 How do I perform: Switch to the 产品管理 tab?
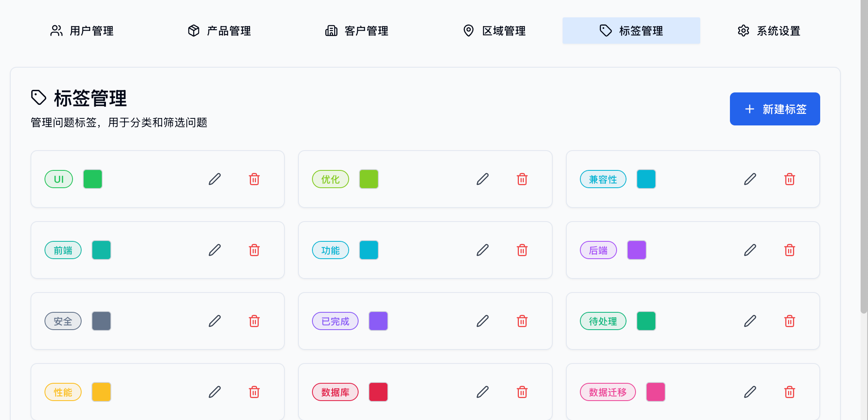pyautogui.click(x=219, y=31)
